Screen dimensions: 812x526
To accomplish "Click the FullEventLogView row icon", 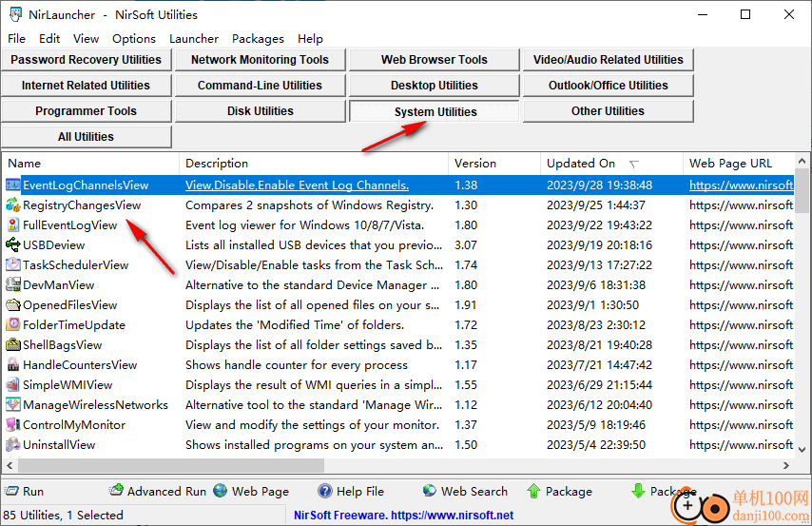I will point(13,224).
